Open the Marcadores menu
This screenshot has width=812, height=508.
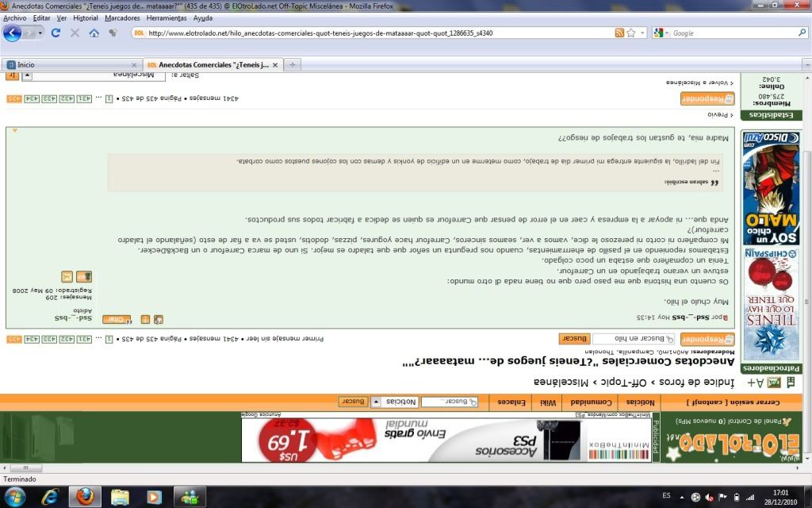[122, 18]
